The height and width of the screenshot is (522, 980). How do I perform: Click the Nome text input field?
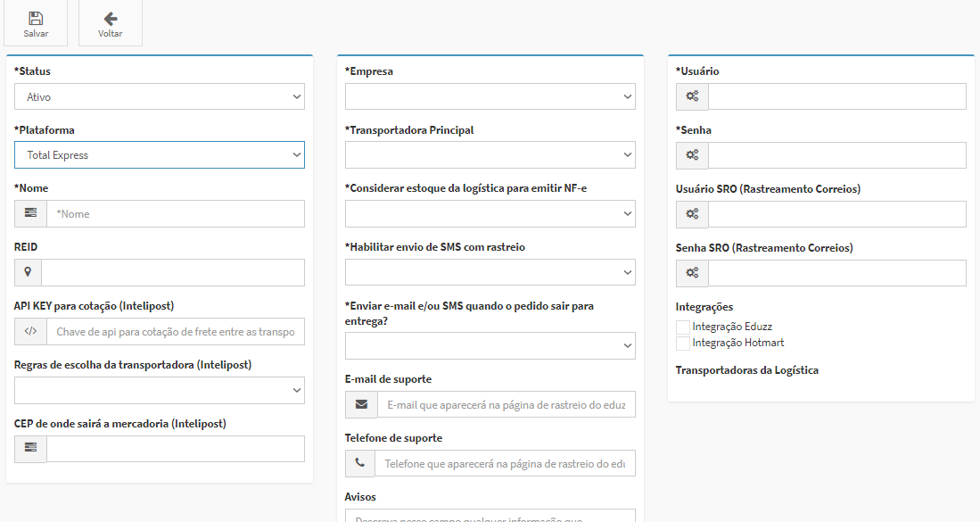point(176,214)
